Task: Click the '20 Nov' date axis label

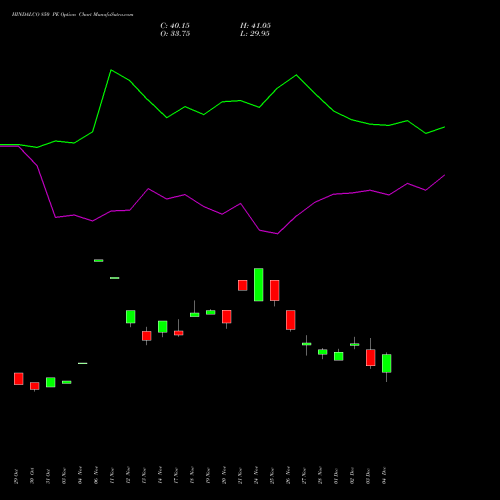Action: coord(224,476)
